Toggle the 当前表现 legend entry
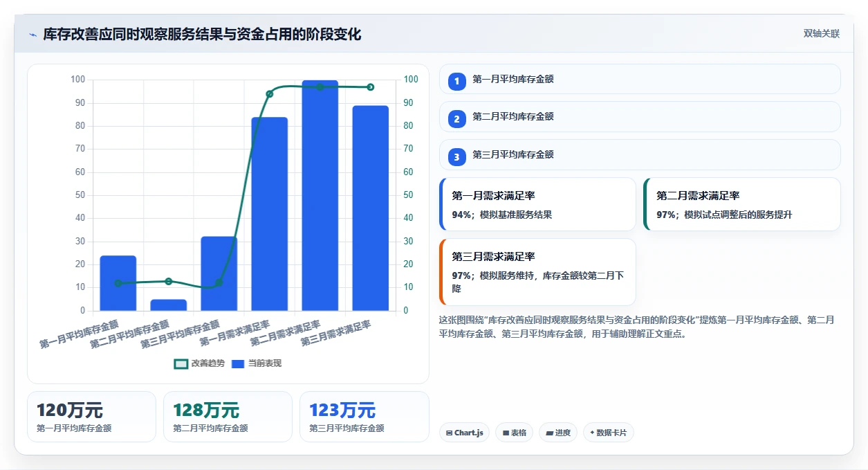The image size is (868, 470). [x=257, y=363]
